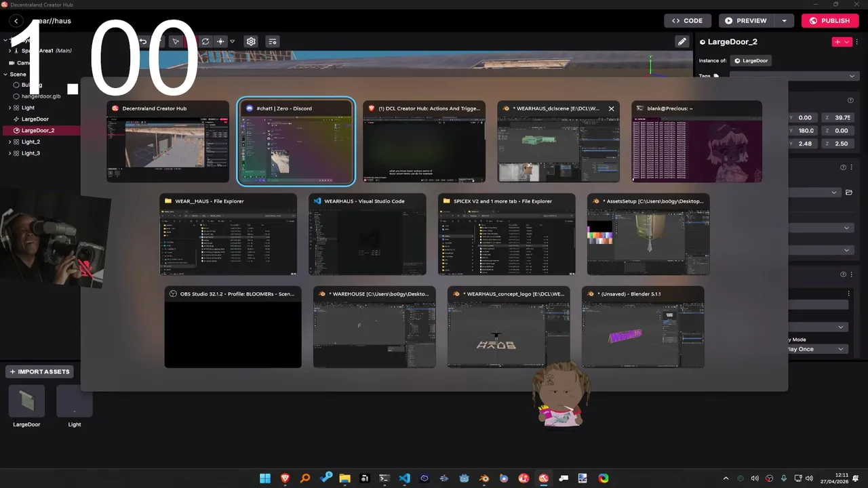Open the Play Once mode dropdown
This screenshot has width=868, height=488.
[x=817, y=349]
